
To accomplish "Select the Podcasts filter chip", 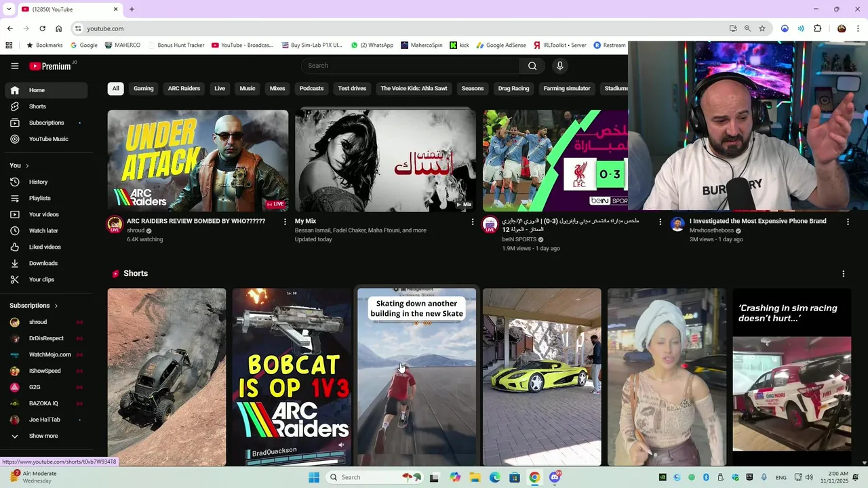I will click(x=312, y=89).
